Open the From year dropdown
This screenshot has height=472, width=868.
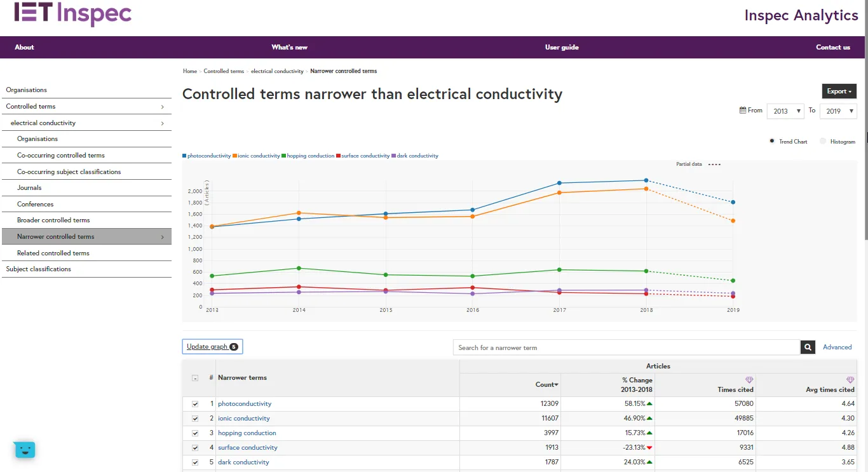point(785,111)
